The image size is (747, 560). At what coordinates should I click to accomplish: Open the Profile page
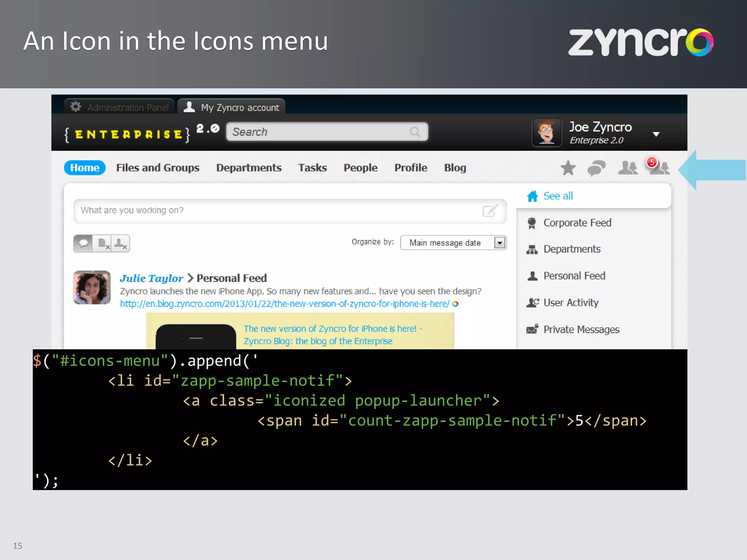coord(411,168)
